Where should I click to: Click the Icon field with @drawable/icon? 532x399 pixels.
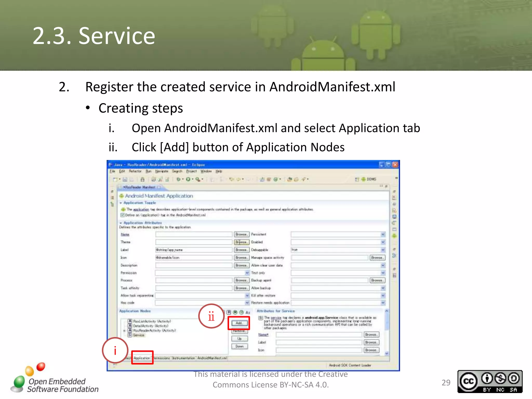point(194,257)
